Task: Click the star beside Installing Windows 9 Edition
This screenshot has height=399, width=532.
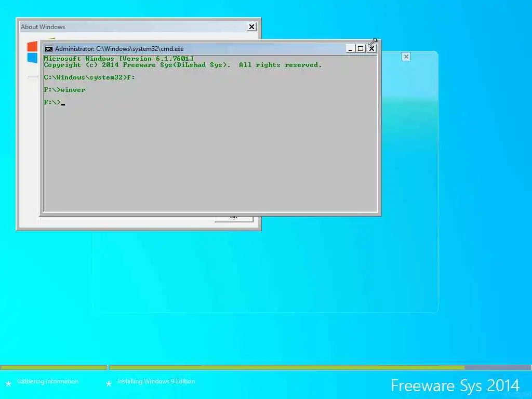Action: pos(109,383)
